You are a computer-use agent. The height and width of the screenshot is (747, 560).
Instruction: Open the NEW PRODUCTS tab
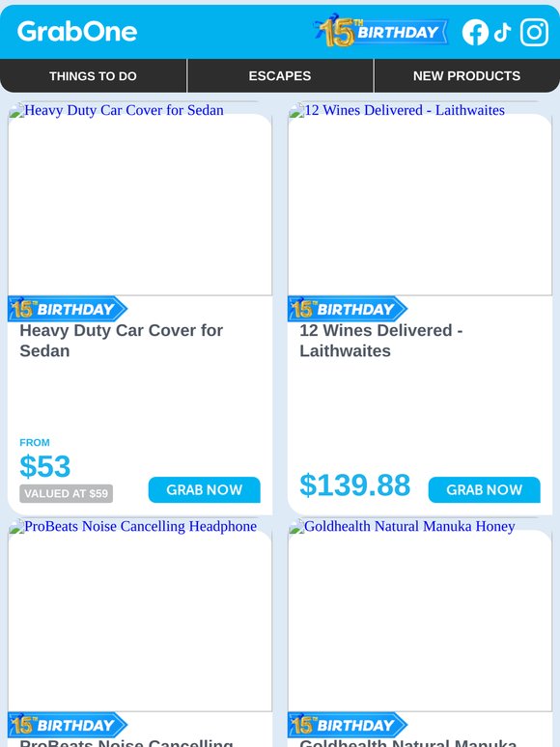[x=467, y=75]
